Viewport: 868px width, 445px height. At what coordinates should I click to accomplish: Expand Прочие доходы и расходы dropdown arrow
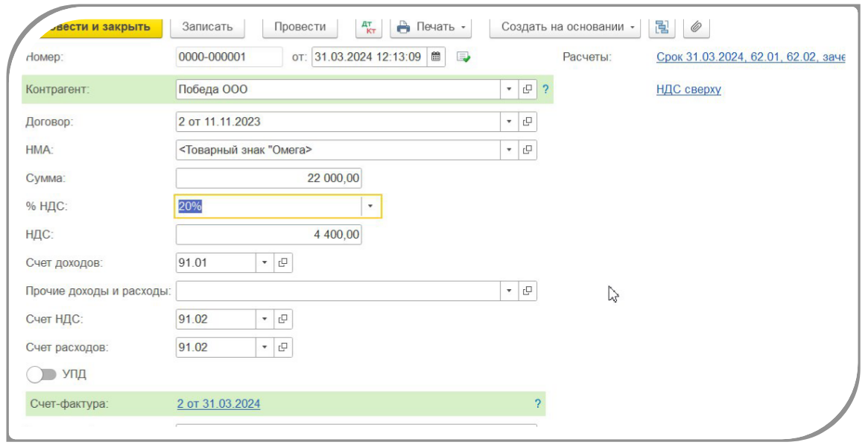509,291
